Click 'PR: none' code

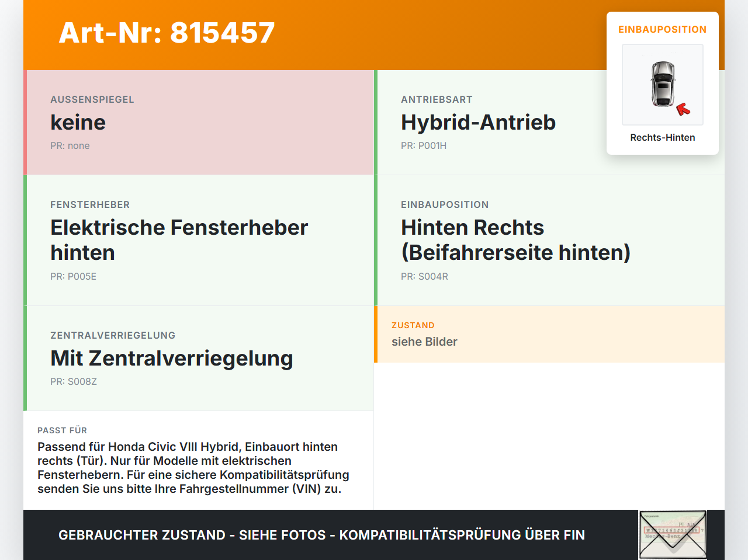(x=70, y=145)
